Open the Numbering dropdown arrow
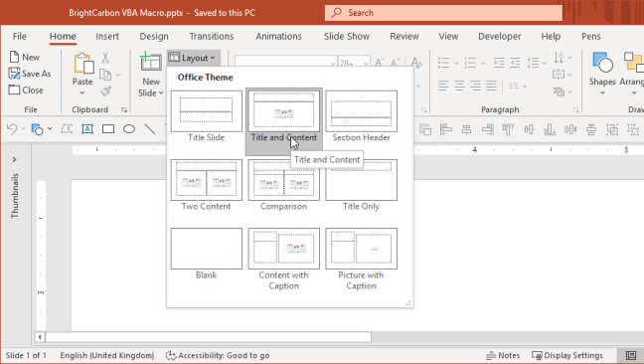The height and width of the screenshot is (364, 644). (483, 64)
